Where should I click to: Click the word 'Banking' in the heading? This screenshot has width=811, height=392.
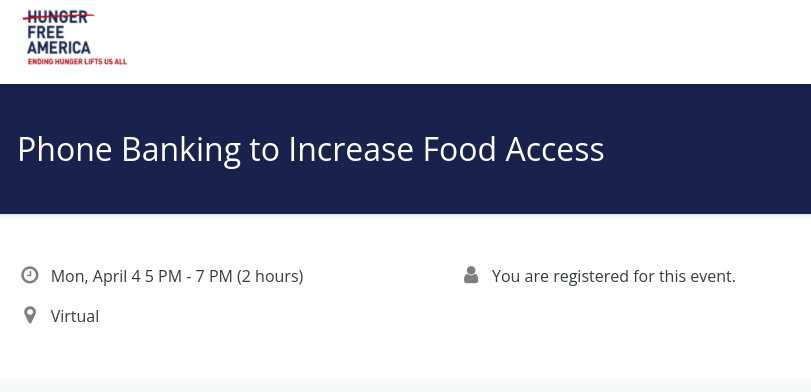coord(182,151)
